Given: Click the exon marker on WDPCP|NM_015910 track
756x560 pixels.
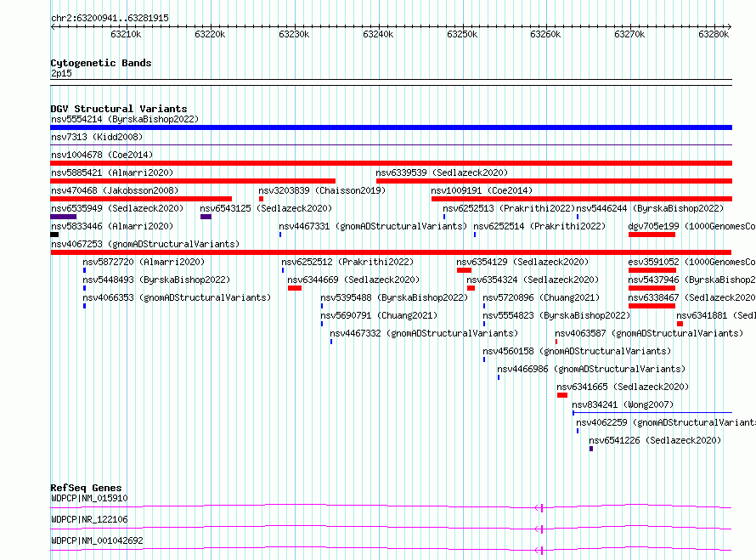Looking at the screenshot, I should pos(542,508).
